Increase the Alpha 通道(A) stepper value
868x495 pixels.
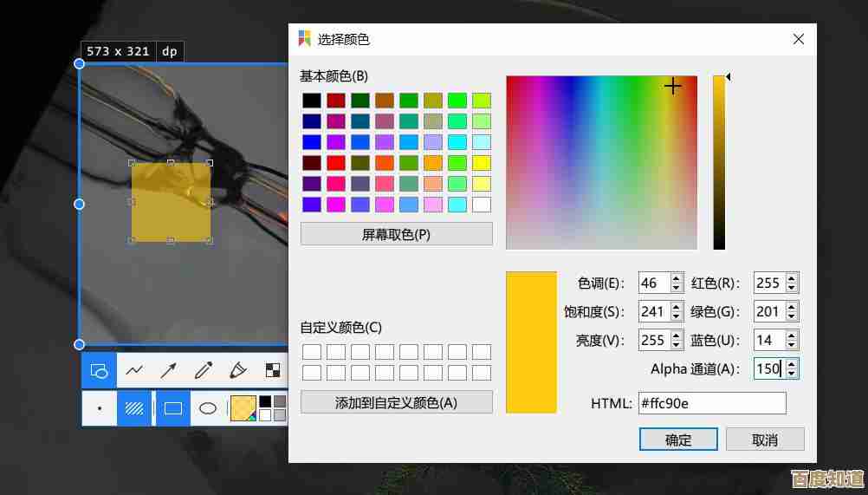click(x=792, y=364)
